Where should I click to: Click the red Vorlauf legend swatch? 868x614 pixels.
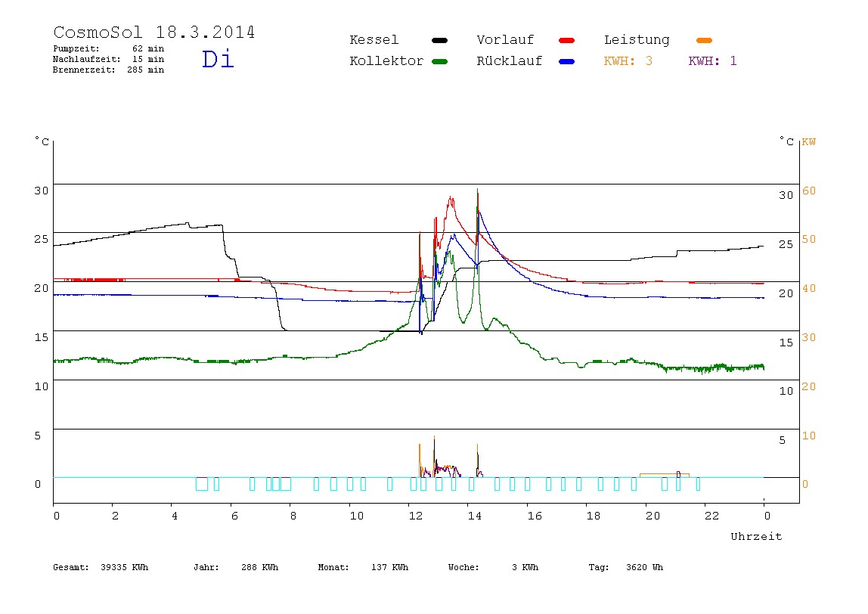[567, 40]
